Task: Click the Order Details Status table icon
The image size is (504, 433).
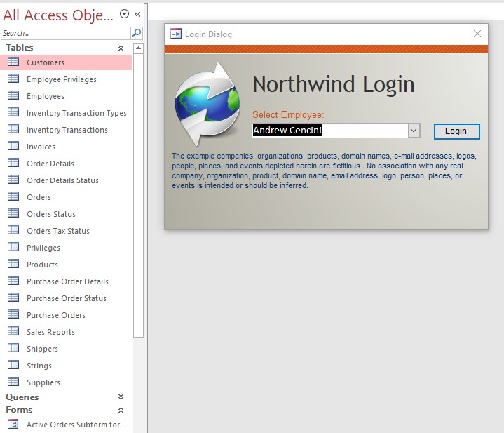Action: point(13,180)
